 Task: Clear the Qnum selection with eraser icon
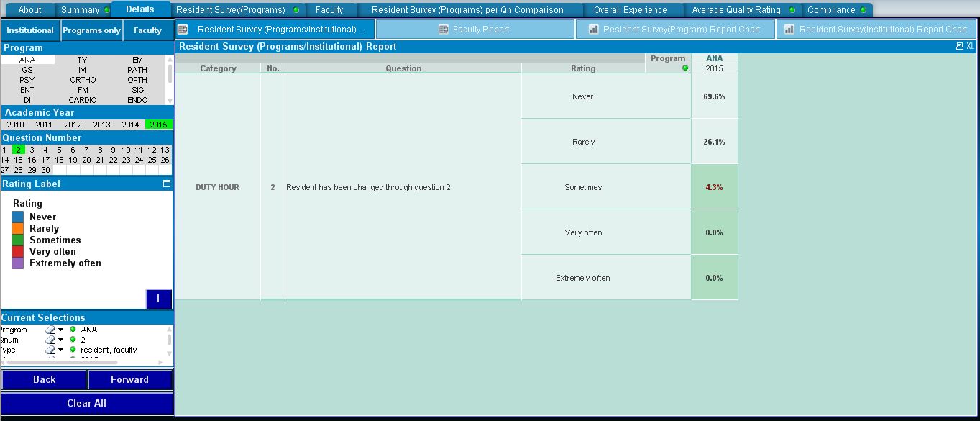50,340
